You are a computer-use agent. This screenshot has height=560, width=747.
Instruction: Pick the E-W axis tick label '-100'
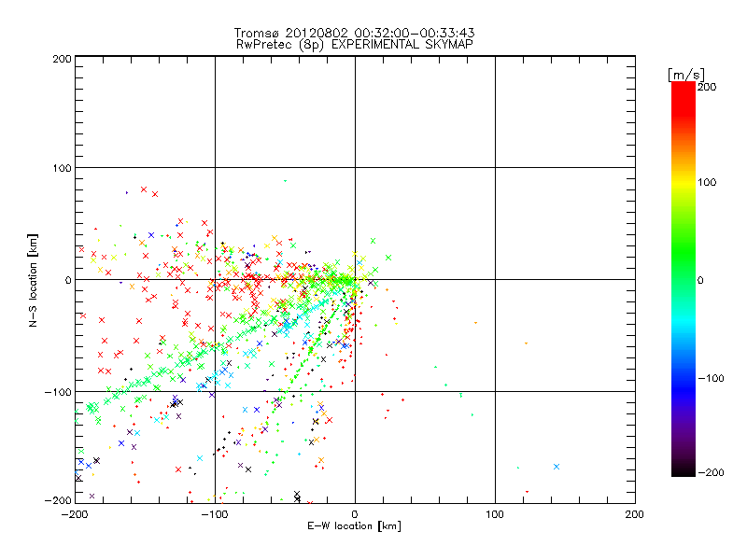click(x=215, y=514)
